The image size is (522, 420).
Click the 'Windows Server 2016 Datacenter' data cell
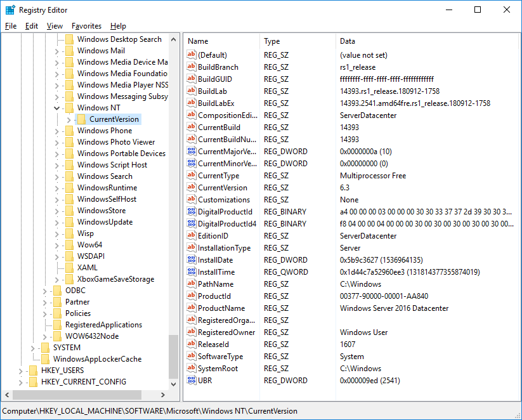point(394,308)
